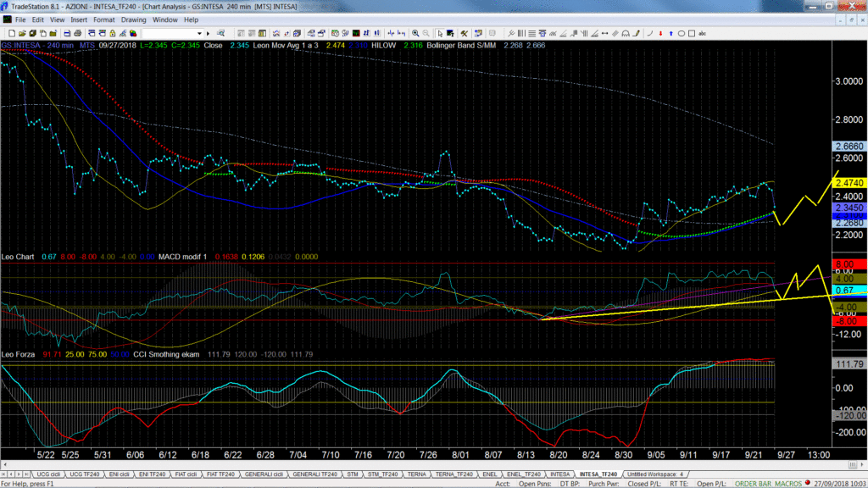Switch to the UCG TF240 workspace tab
Screen dimensions: 868x488
[84, 474]
